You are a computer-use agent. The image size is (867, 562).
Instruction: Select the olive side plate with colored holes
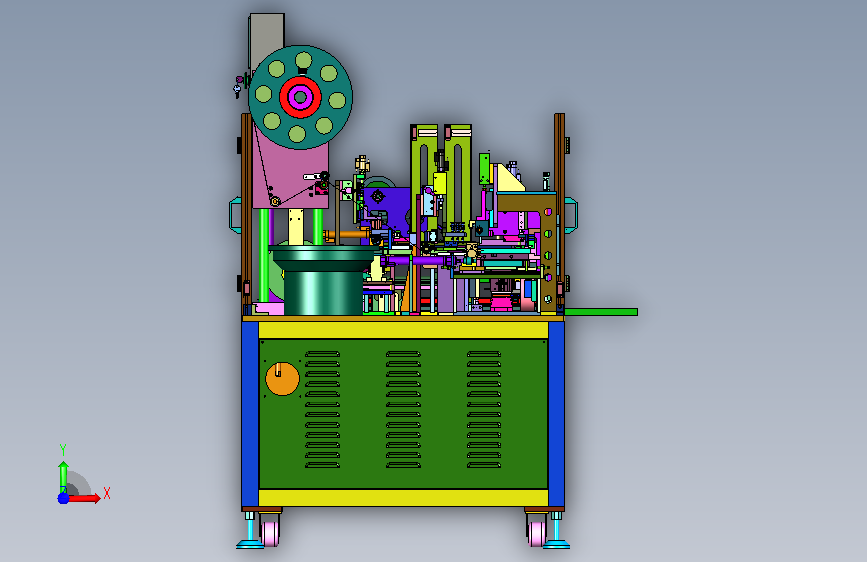(x=547, y=254)
